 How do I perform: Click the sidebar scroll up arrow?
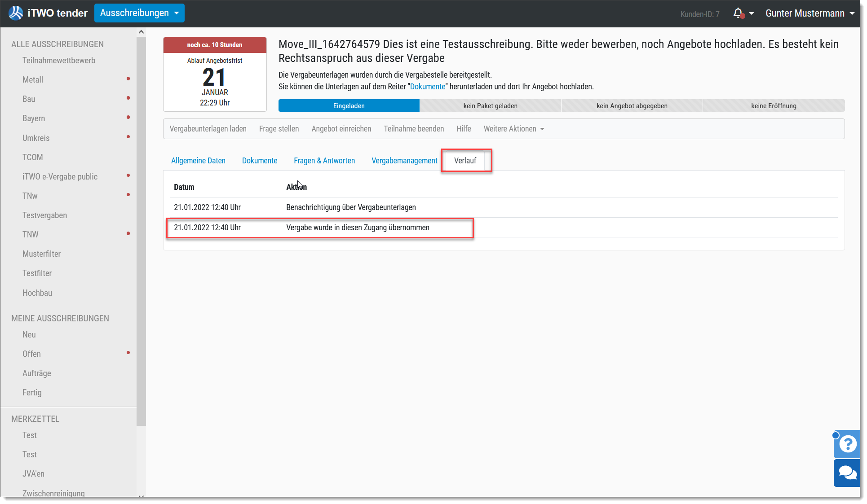[x=141, y=32]
